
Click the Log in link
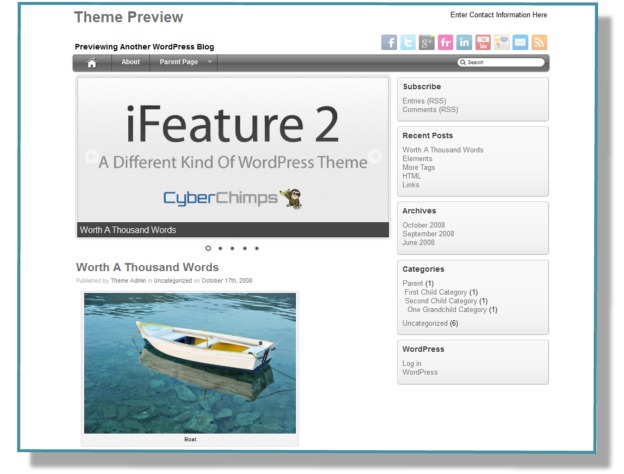tap(412, 364)
